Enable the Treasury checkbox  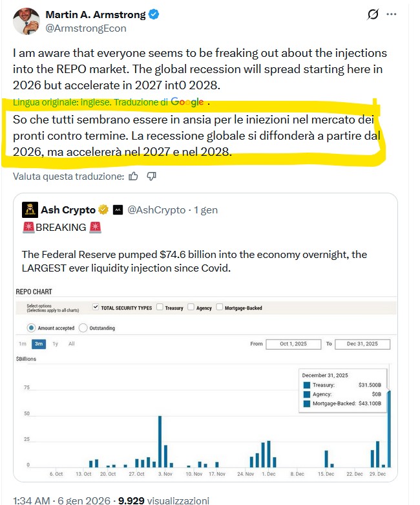tap(160, 308)
